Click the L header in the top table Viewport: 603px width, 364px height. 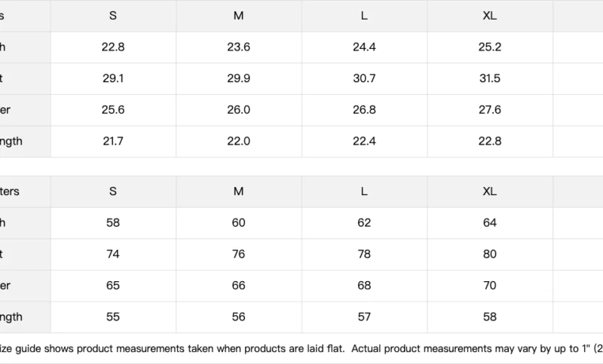pos(364,16)
